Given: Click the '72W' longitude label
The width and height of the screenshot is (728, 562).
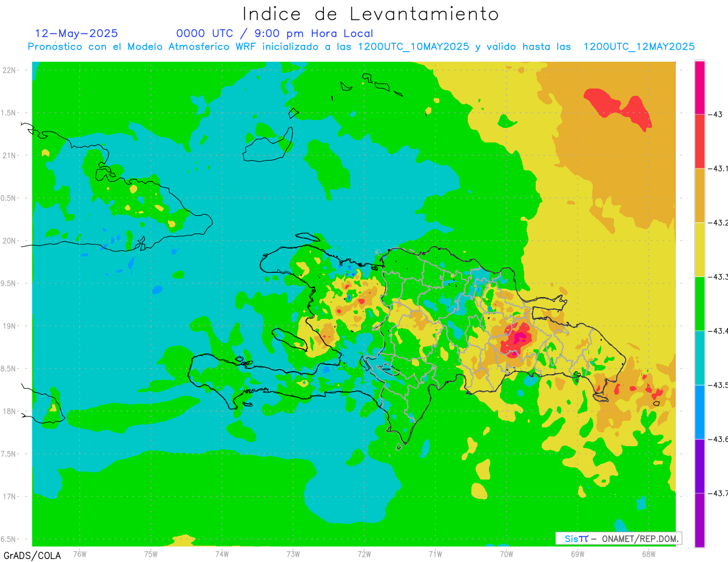Looking at the screenshot, I should (x=364, y=554).
